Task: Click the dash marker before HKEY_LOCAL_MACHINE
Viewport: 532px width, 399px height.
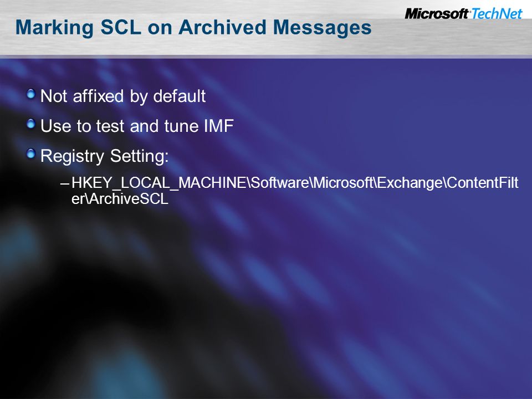Action: [x=64, y=183]
